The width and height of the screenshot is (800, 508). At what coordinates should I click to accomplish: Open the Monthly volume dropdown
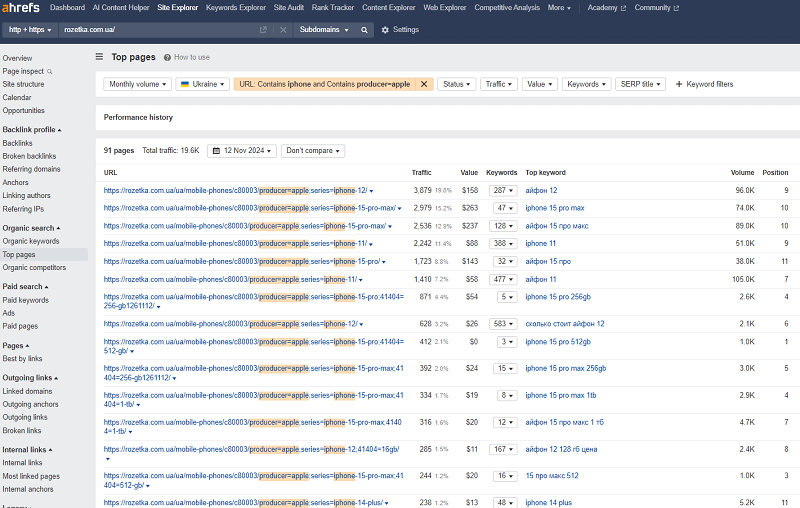tap(138, 84)
